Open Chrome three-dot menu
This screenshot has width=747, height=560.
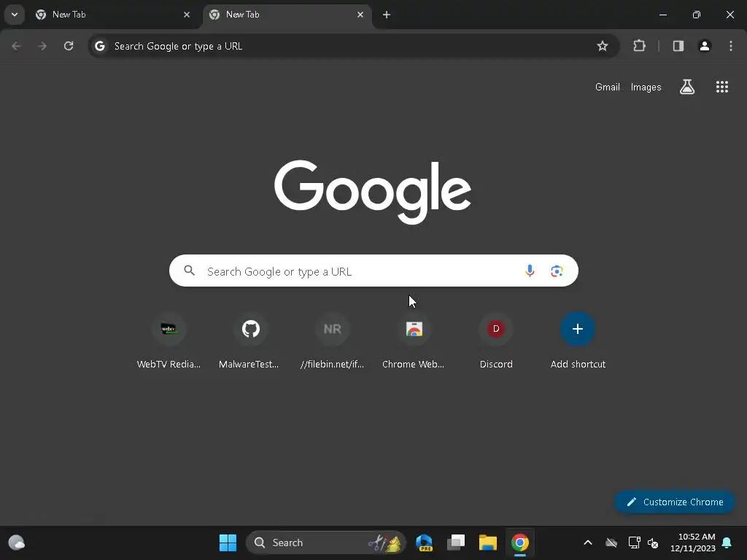tap(731, 46)
